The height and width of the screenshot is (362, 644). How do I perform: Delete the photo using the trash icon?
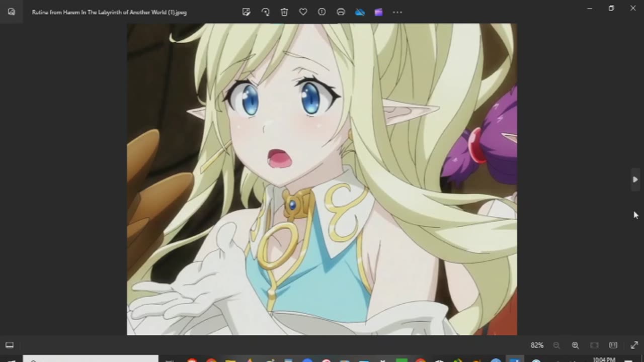[284, 12]
